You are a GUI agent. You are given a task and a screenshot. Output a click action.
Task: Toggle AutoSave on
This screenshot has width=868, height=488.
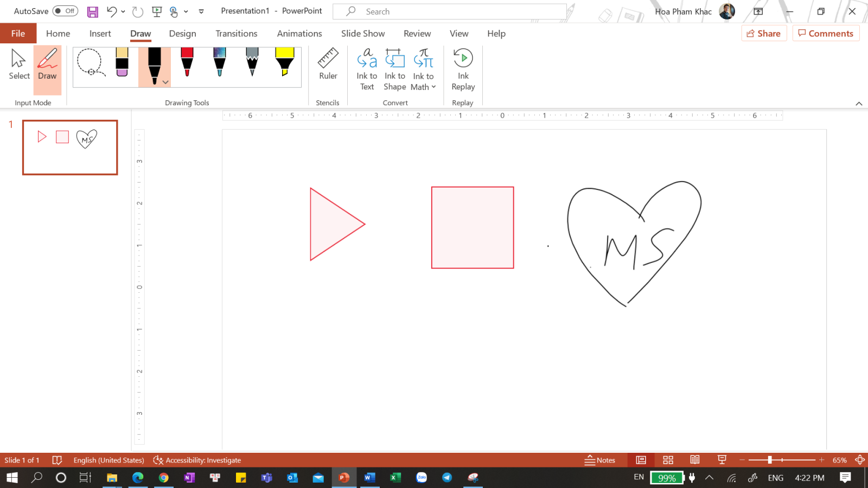(65, 11)
